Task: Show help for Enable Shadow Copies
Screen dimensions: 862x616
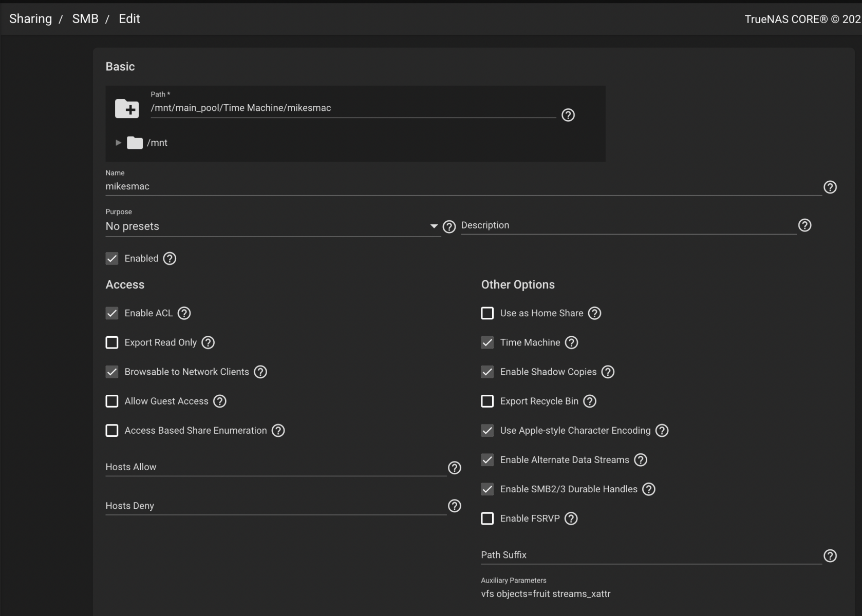Action: click(x=608, y=372)
